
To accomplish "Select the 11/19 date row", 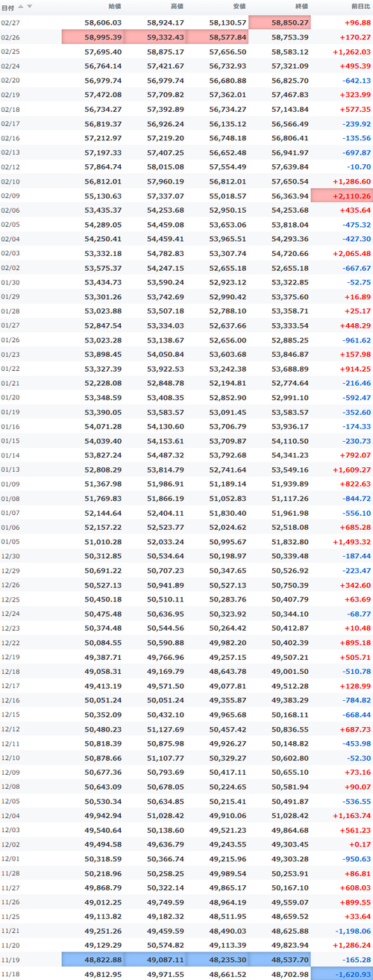I will point(186,961).
